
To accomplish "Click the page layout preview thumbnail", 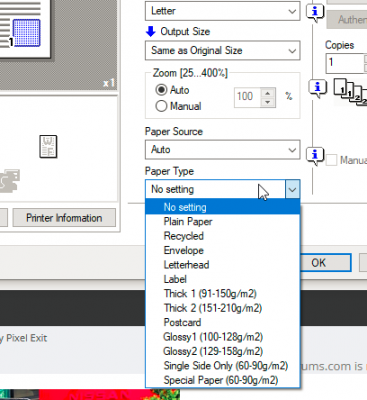I will click(25, 28).
